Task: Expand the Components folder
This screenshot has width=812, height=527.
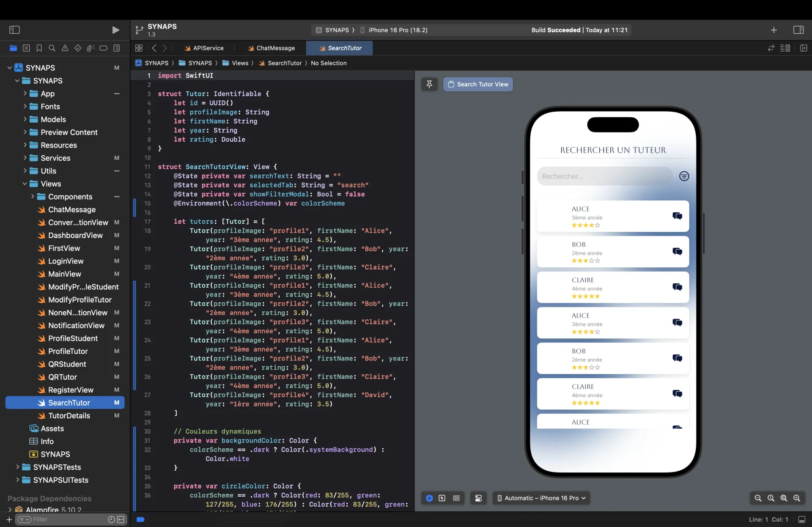Action: (x=33, y=197)
